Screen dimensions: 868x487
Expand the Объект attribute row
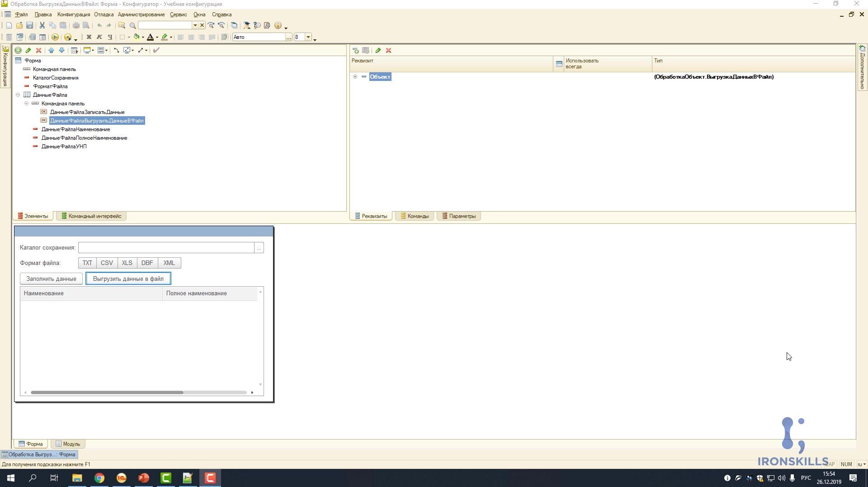pyautogui.click(x=355, y=77)
